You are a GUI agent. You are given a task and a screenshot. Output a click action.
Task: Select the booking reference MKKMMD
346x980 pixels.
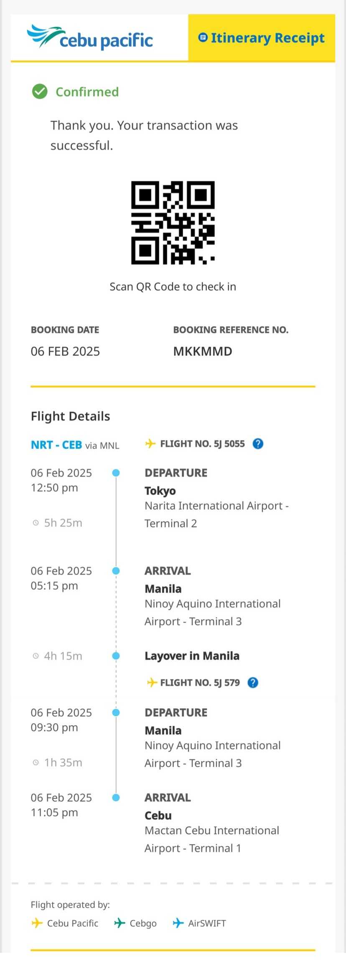(x=203, y=351)
